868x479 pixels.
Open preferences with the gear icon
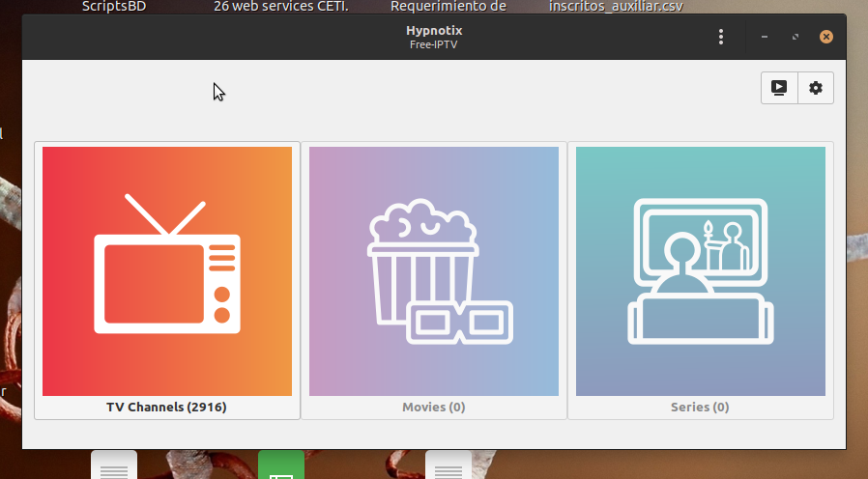coord(816,88)
